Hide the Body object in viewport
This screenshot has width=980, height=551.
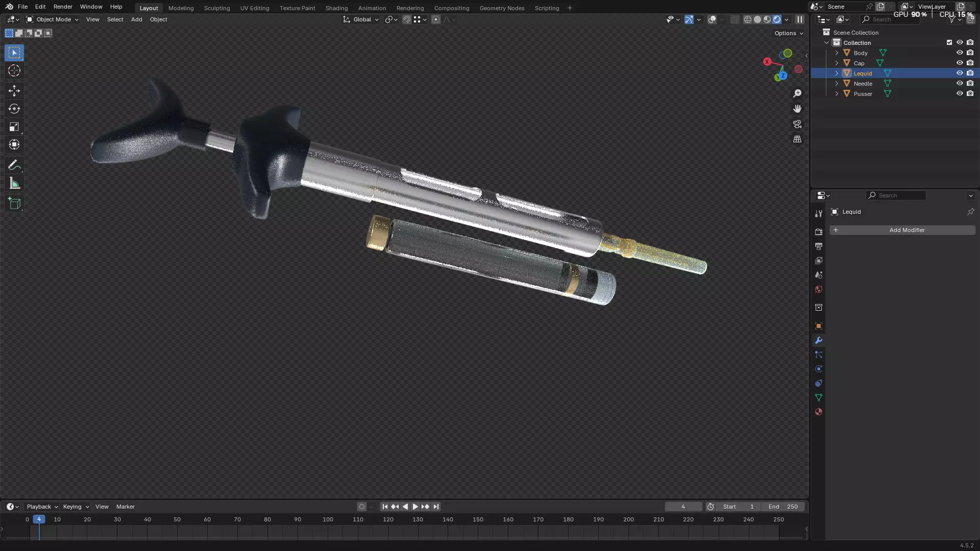960,53
